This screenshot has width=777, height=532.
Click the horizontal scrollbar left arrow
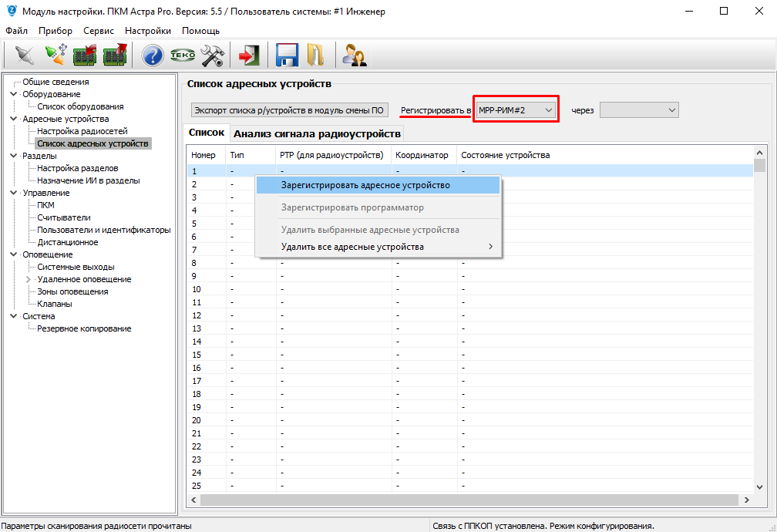193,500
